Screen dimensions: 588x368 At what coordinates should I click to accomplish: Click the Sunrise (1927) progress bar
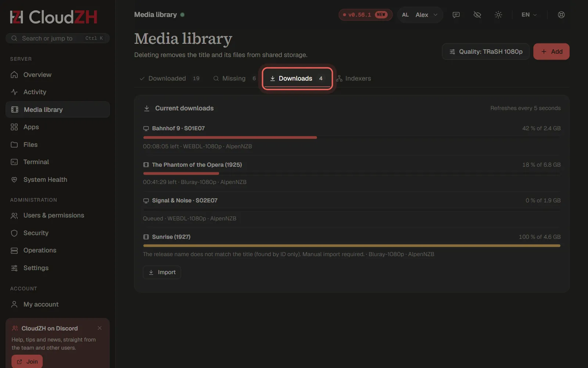(x=352, y=245)
